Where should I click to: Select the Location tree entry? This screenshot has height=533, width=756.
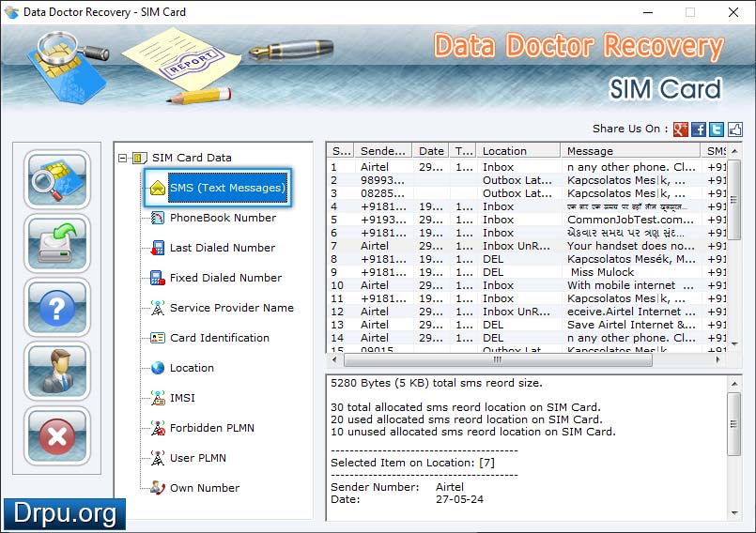tap(192, 368)
